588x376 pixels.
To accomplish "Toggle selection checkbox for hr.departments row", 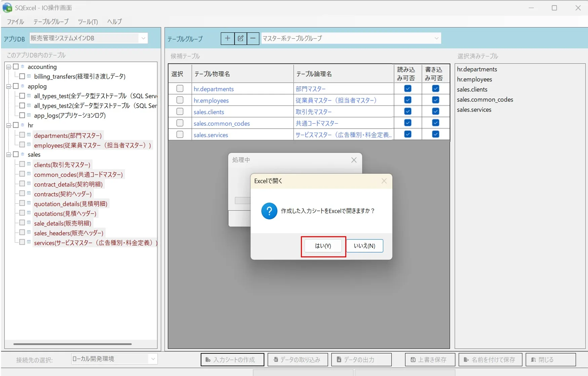I will pos(180,88).
